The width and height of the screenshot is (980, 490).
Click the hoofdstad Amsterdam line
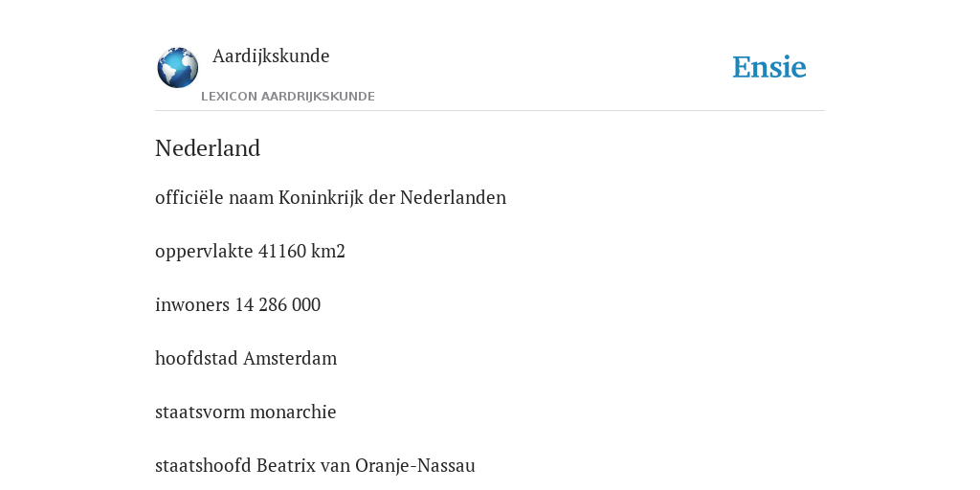pos(246,359)
